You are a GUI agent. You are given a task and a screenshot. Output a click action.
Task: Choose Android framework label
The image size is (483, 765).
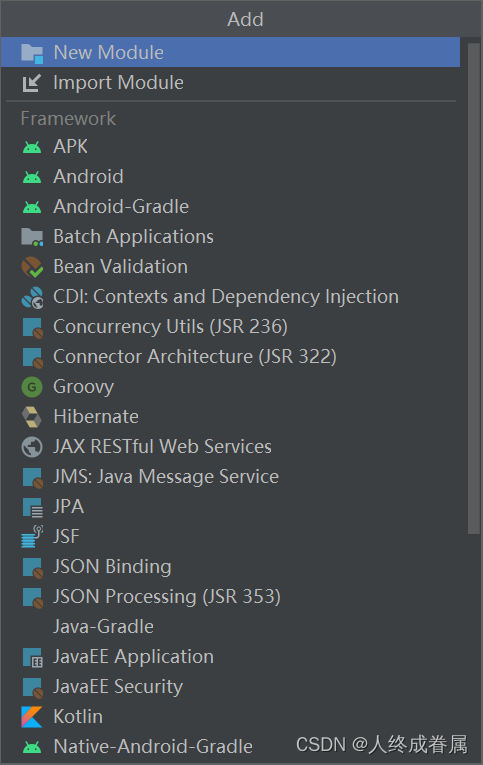(88, 177)
